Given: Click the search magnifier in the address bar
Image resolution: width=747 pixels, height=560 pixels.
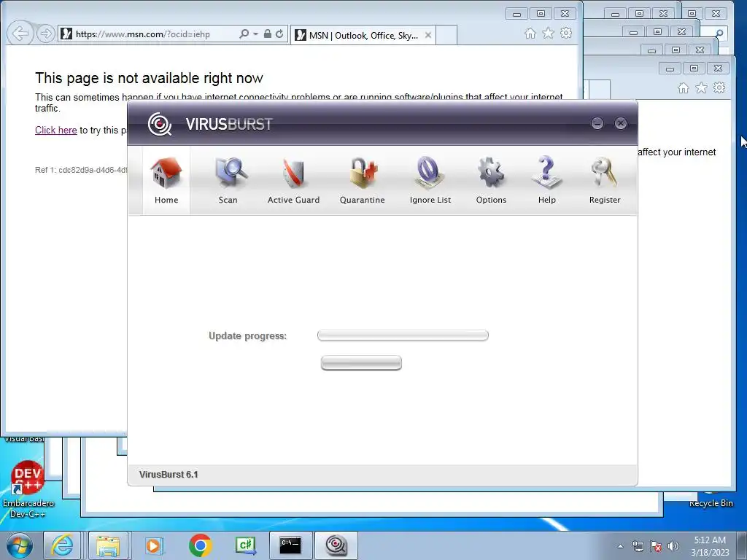Looking at the screenshot, I should click(244, 34).
